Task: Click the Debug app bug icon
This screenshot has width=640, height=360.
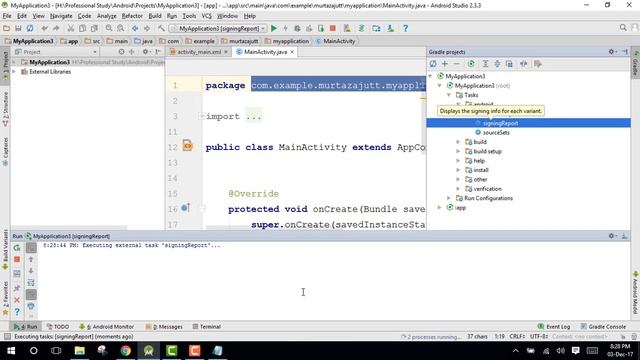Action: pyautogui.click(x=297, y=28)
